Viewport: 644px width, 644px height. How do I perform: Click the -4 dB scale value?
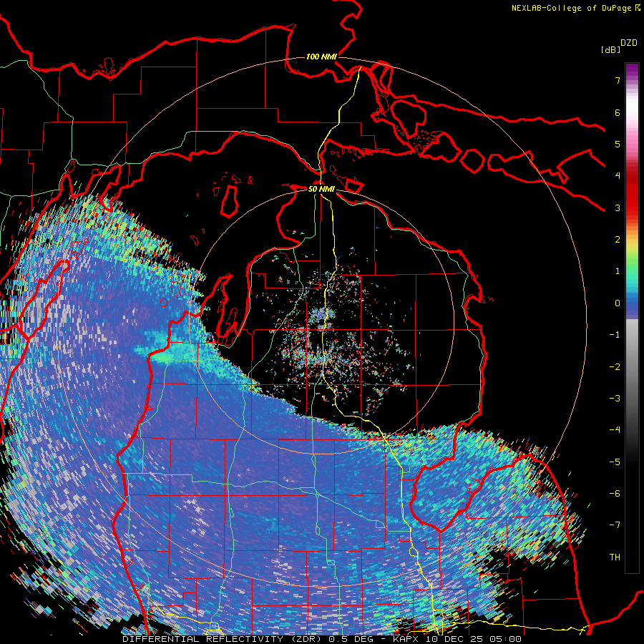coord(615,430)
